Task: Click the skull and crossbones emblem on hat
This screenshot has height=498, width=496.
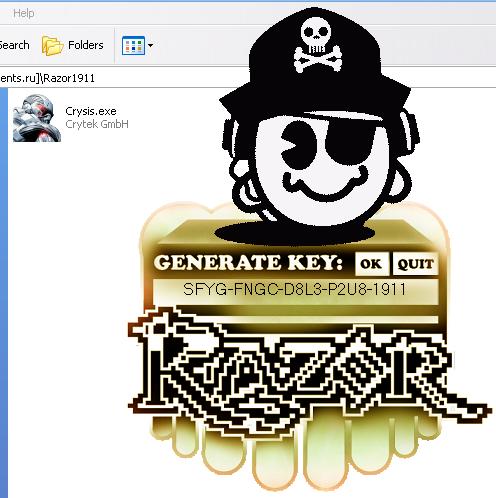Action: pyautogui.click(x=317, y=44)
